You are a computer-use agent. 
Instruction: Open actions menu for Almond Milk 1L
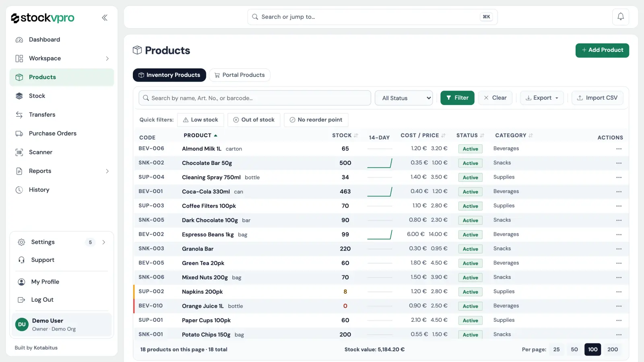tap(619, 149)
